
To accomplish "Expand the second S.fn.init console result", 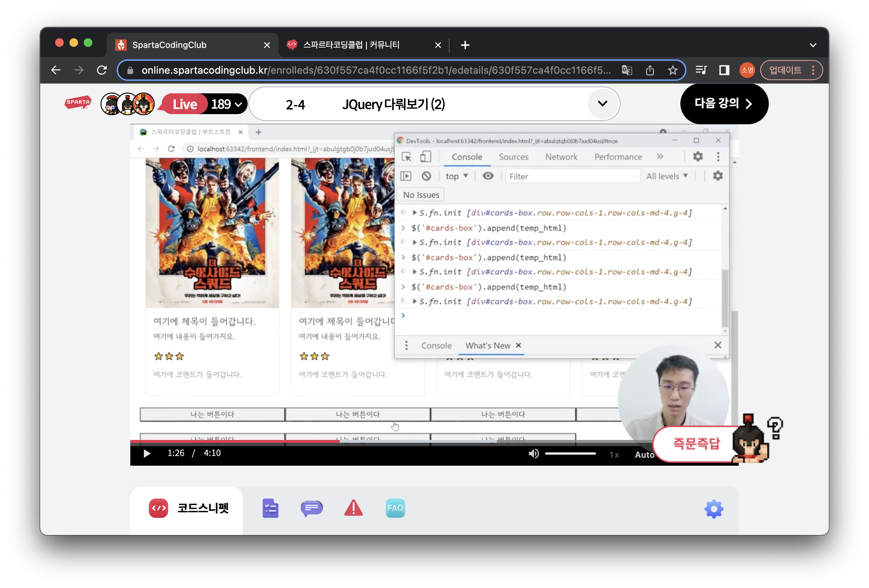I will point(415,242).
